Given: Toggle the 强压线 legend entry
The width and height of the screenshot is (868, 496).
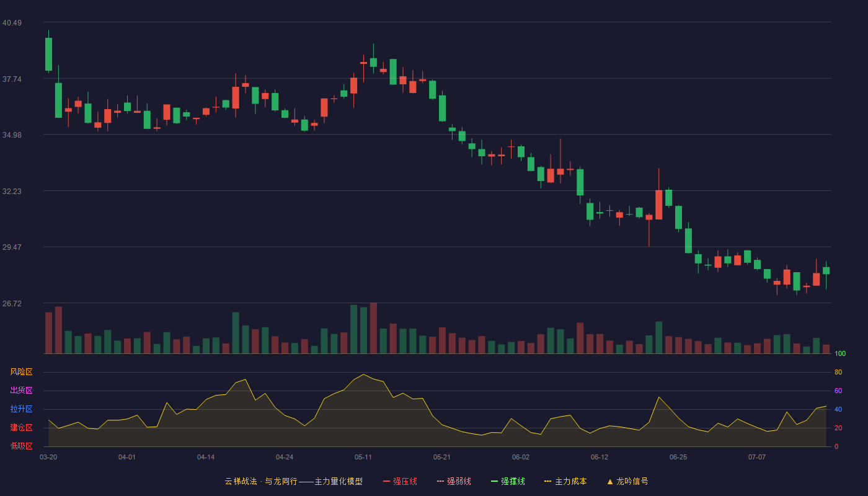Looking at the screenshot, I should click(x=400, y=481).
